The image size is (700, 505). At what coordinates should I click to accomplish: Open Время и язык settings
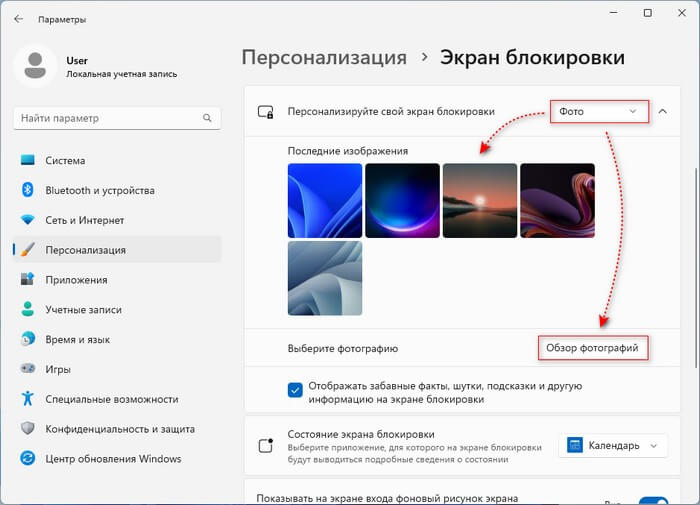117,339
